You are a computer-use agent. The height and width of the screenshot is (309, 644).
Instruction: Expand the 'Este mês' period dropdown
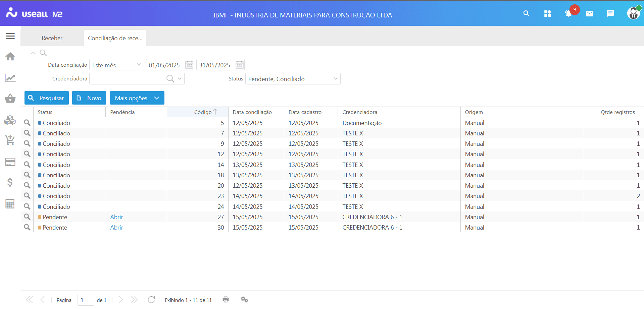(x=139, y=65)
